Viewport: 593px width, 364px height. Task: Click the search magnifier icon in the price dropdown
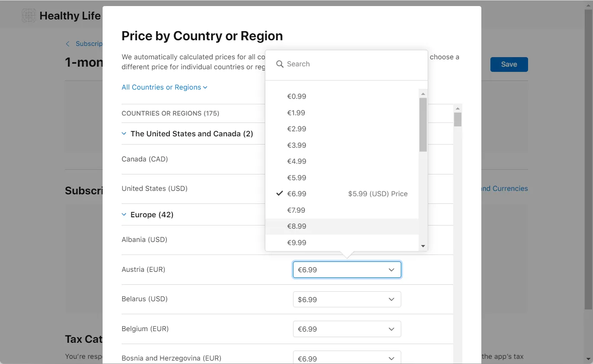tap(280, 64)
